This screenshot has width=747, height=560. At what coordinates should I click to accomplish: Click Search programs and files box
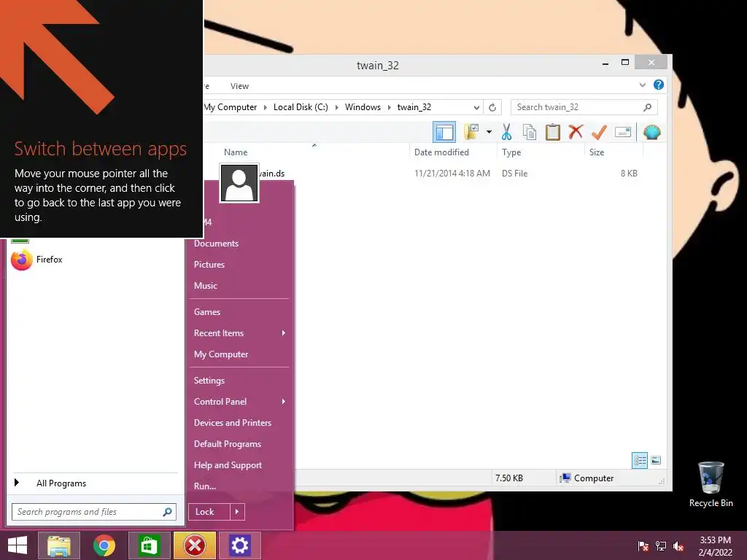(94, 512)
